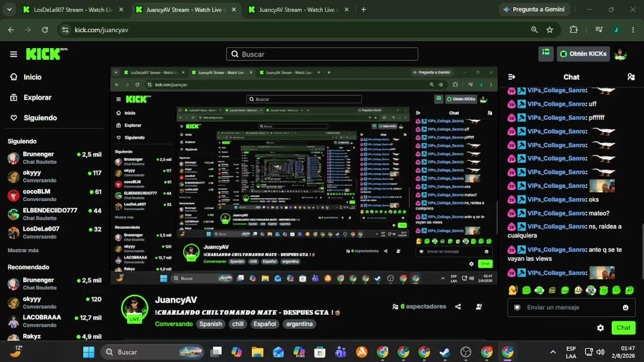
Task: Open a new browser tab
Action: pyautogui.click(x=364, y=10)
